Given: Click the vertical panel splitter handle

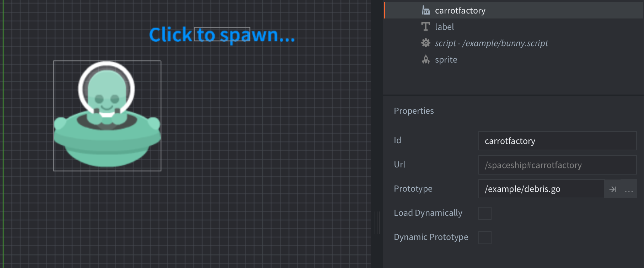Looking at the screenshot, I should (x=377, y=223).
